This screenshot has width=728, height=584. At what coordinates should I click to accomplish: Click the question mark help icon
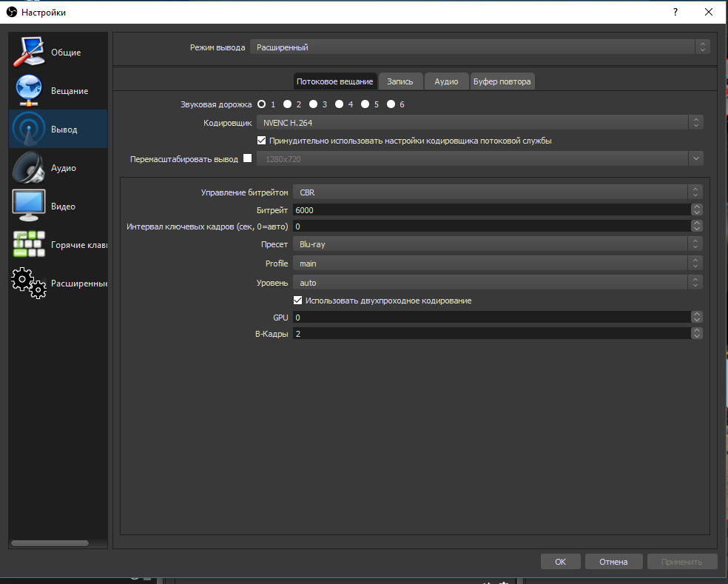675,13
